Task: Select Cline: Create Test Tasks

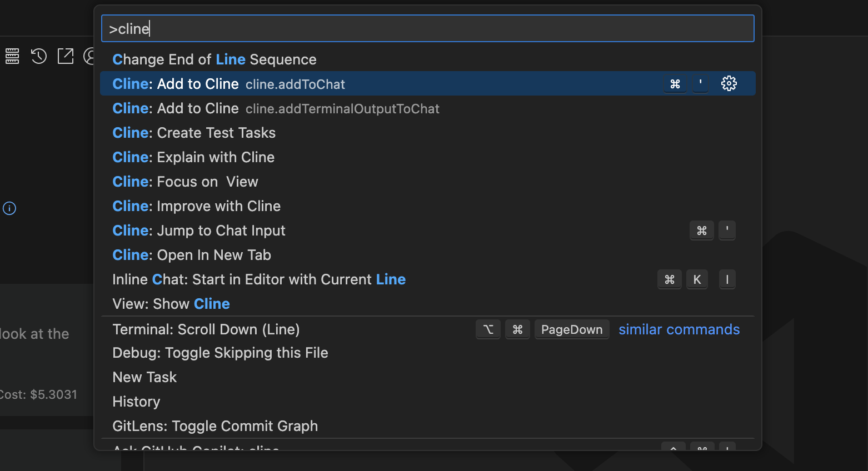Action: tap(427, 133)
